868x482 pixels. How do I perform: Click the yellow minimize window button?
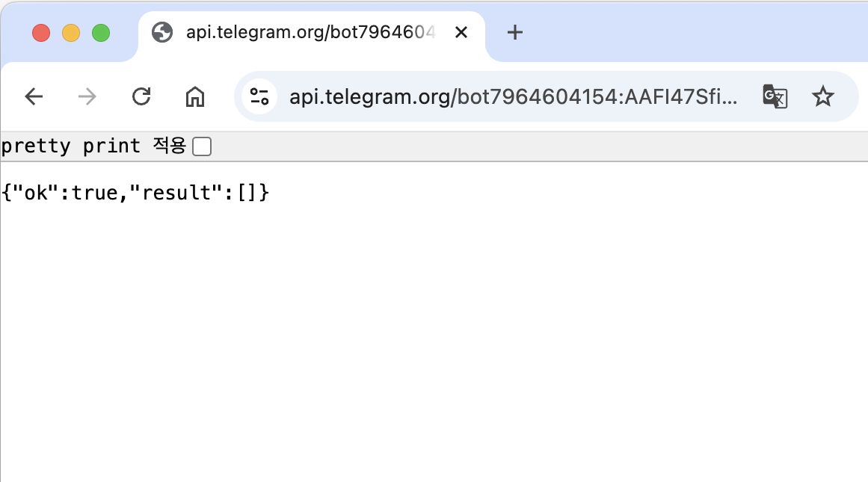tap(71, 33)
